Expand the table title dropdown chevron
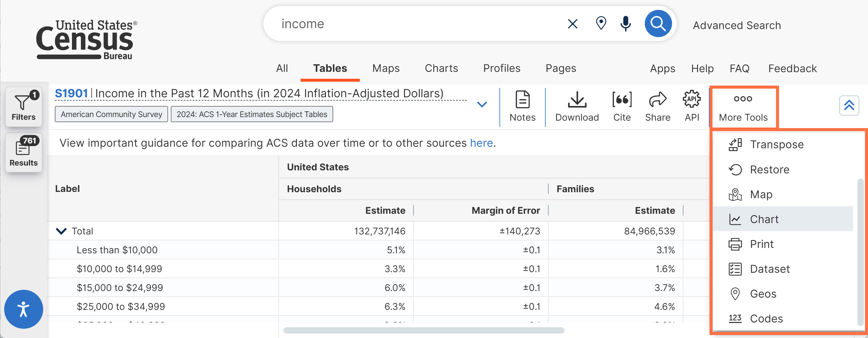The image size is (868, 338). coord(482,104)
